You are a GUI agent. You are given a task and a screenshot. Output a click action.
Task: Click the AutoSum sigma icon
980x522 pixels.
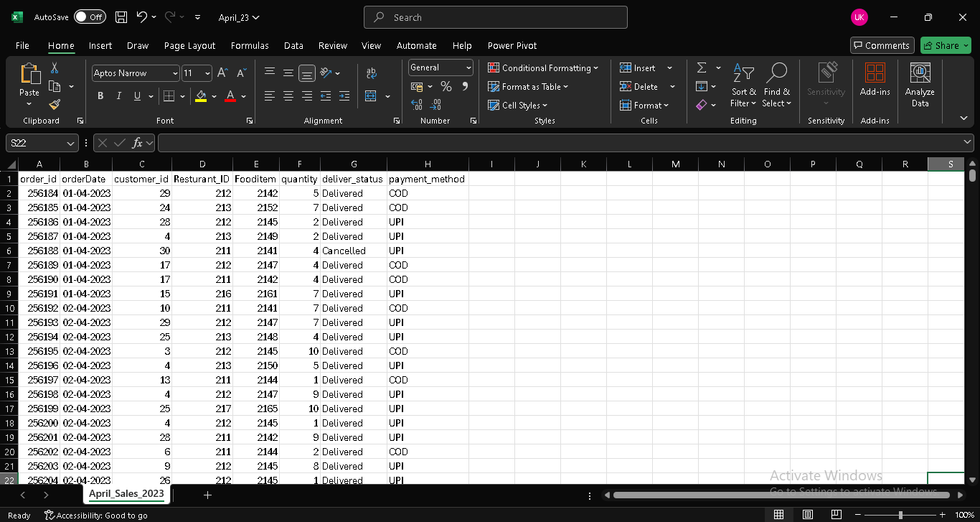click(701, 67)
